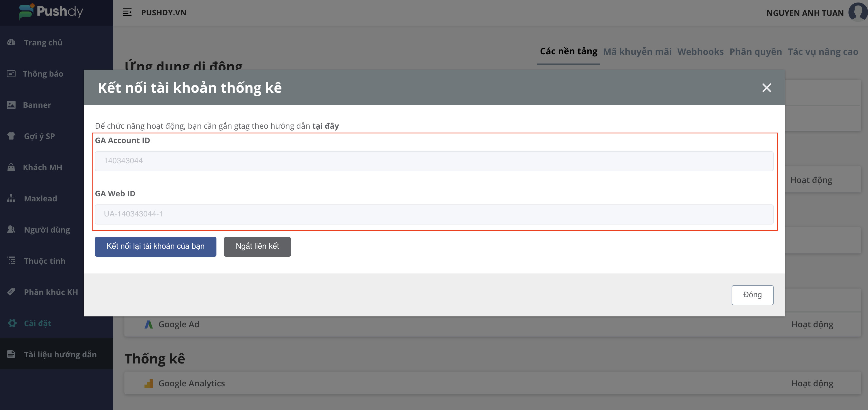868x410 pixels.
Task: Click the Cài đặt gear icon
Action: 12,323
